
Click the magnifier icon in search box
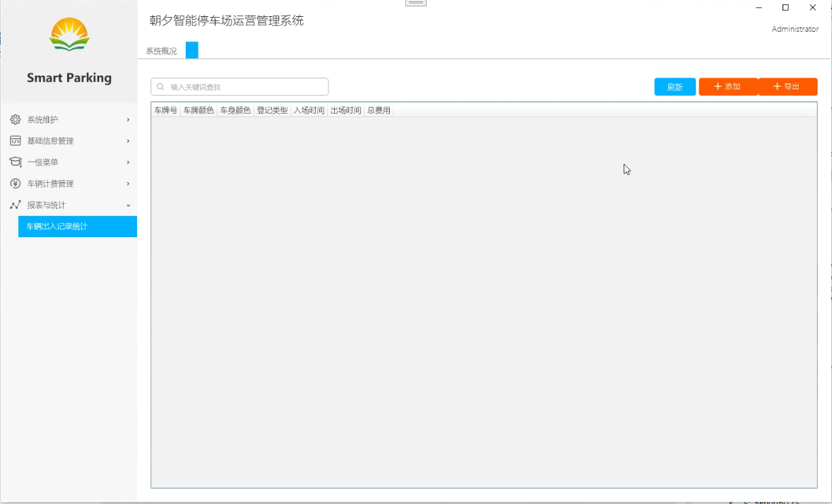(x=160, y=87)
